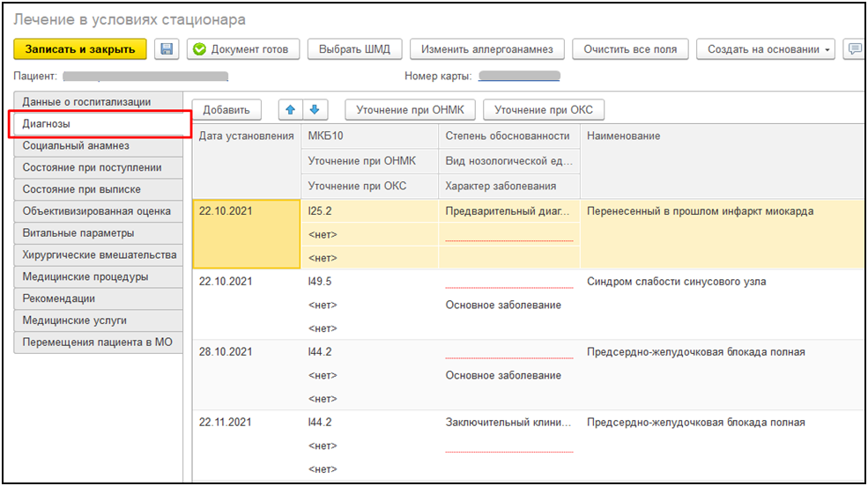Viewport: 868px width, 486px height.
Task: Sort by Дата установления column header
Action: (x=246, y=136)
